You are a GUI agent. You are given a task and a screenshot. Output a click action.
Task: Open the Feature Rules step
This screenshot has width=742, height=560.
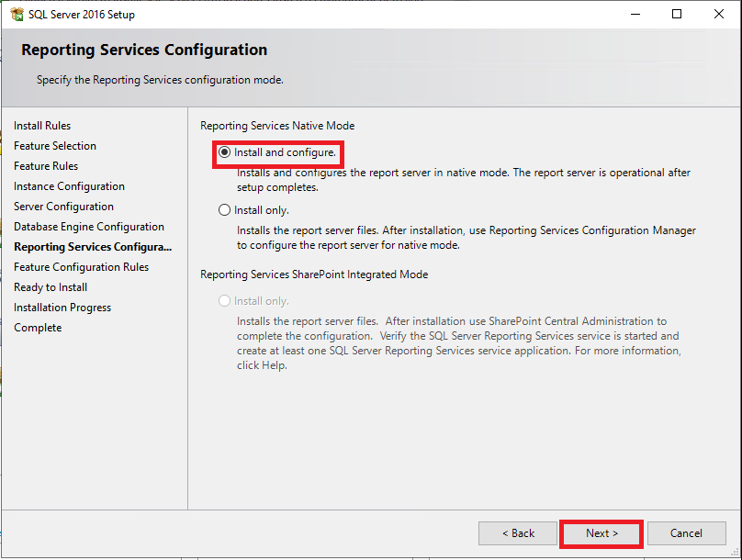[46, 166]
